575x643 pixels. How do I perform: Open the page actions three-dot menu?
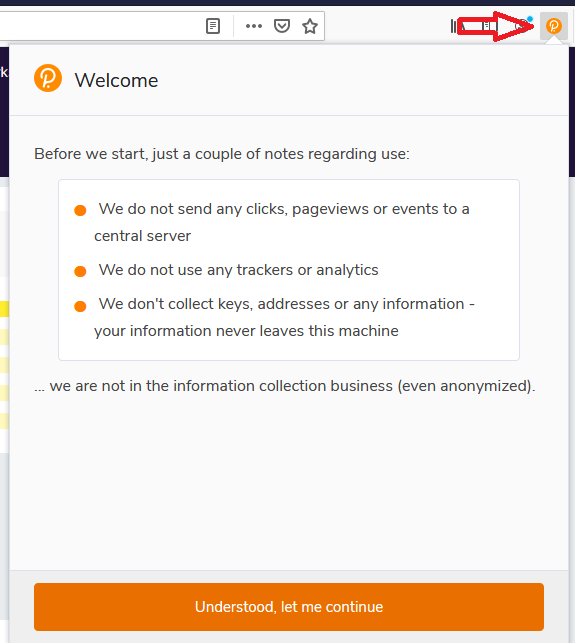click(x=253, y=26)
